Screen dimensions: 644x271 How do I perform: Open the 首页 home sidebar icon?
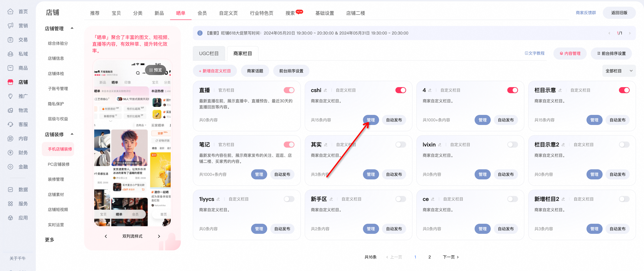pos(10,11)
